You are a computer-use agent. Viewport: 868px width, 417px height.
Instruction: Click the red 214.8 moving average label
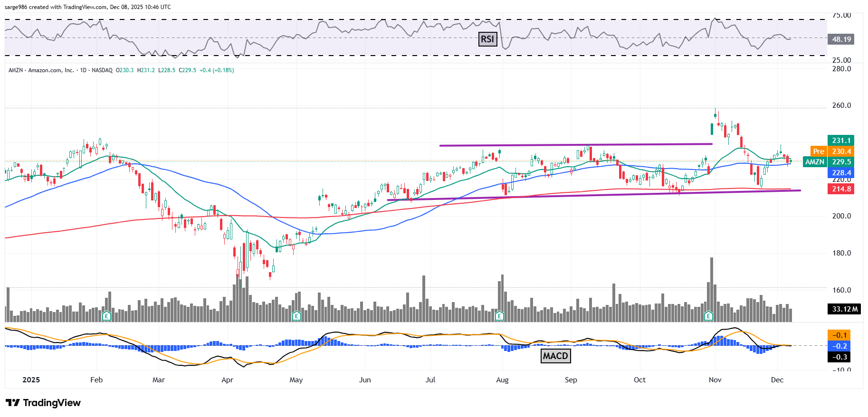(x=841, y=189)
